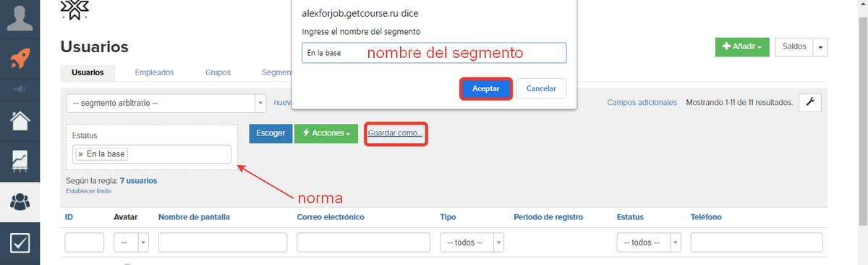Click the Guardar como link
868x265 pixels.
click(x=396, y=134)
